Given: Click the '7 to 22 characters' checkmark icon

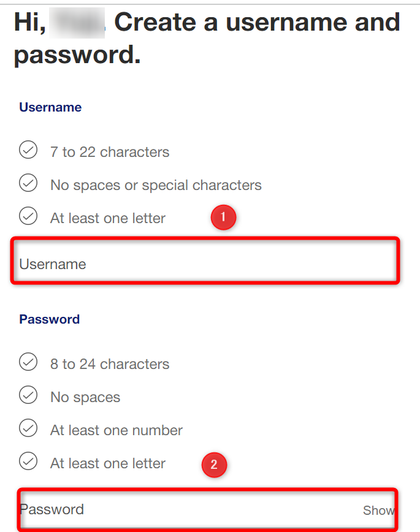Looking at the screenshot, I should tap(28, 150).
